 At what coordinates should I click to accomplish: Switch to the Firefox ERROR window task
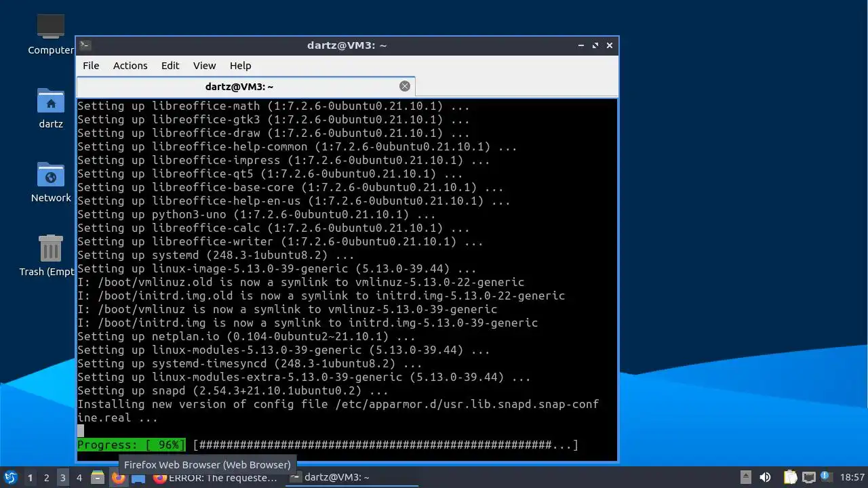click(216, 477)
